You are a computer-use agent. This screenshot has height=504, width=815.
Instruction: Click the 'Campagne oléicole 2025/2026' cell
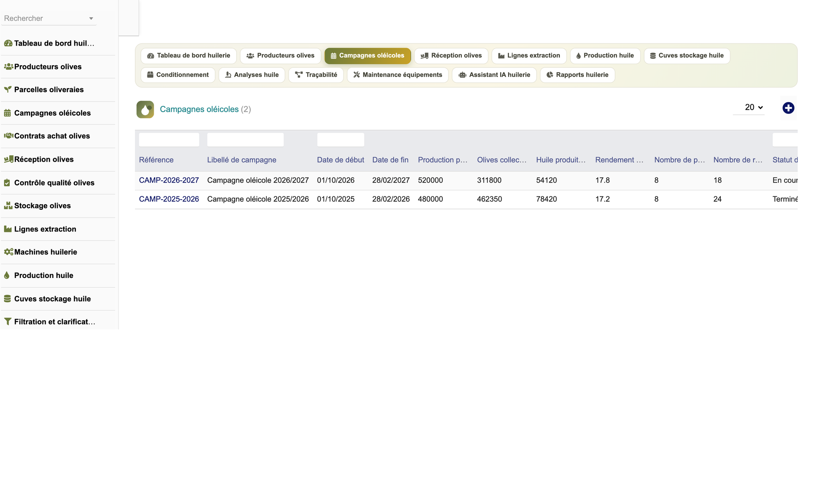pos(258,199)
